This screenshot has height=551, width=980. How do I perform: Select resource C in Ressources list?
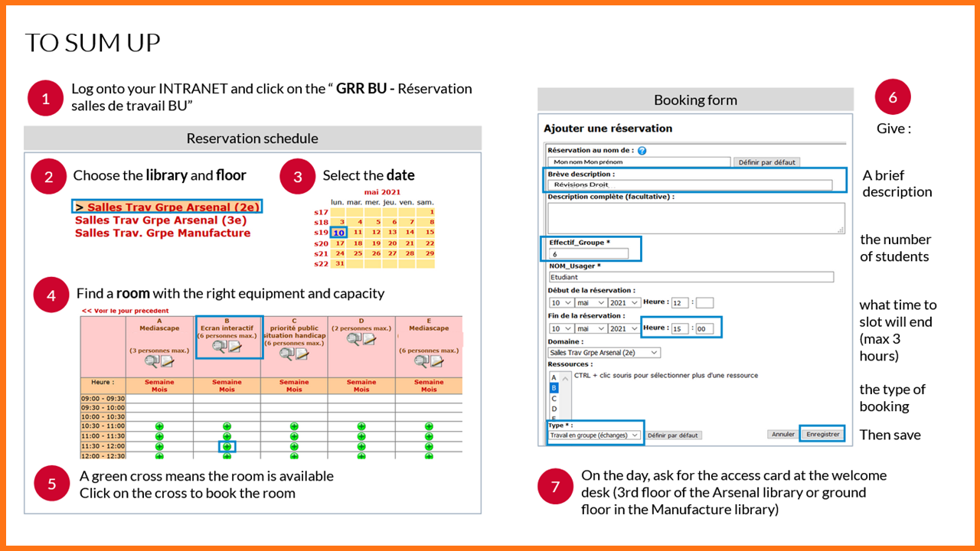[554, 399]
